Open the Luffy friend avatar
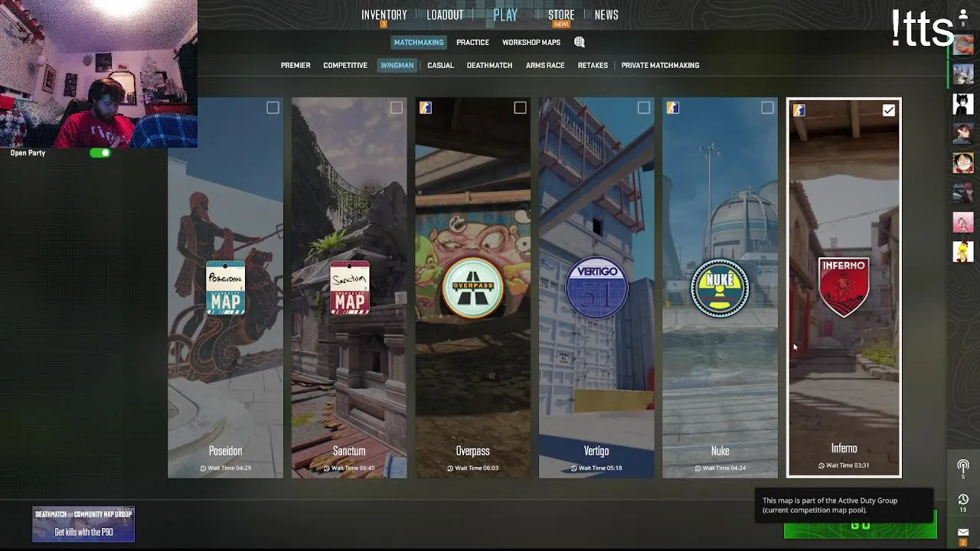980x551 pixels. pos(963,162)
